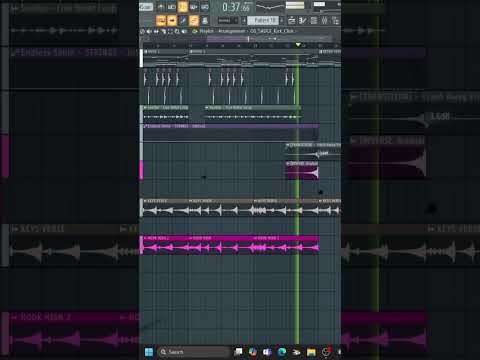Screen dimensions: 480x360
Task: Open the dark dropdown left of the pattern selector
Action: [x=228, y=20]
